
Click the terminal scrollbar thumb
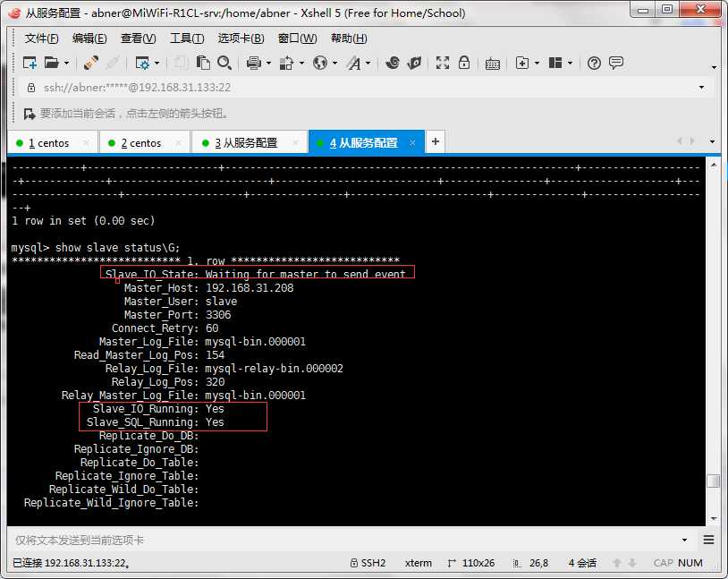coord(713,481)
